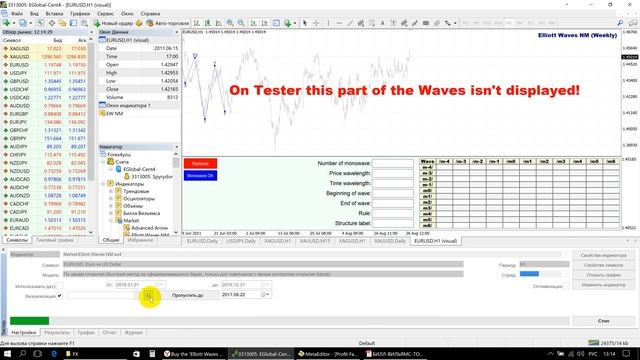Image resolution: width=640 pixels, height=360 pixels.
Task: Click the blue Спред value field
Action: point(529,274)
